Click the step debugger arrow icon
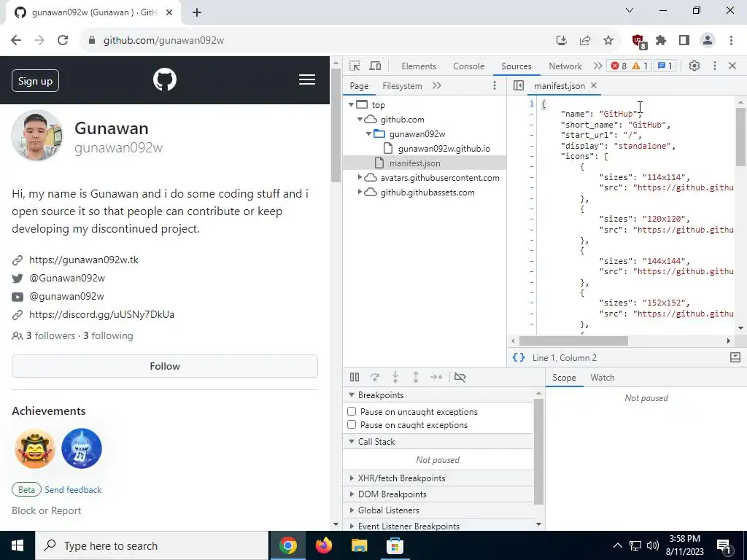This screenshot has height=560, width=747. click(x=436, y=377)
